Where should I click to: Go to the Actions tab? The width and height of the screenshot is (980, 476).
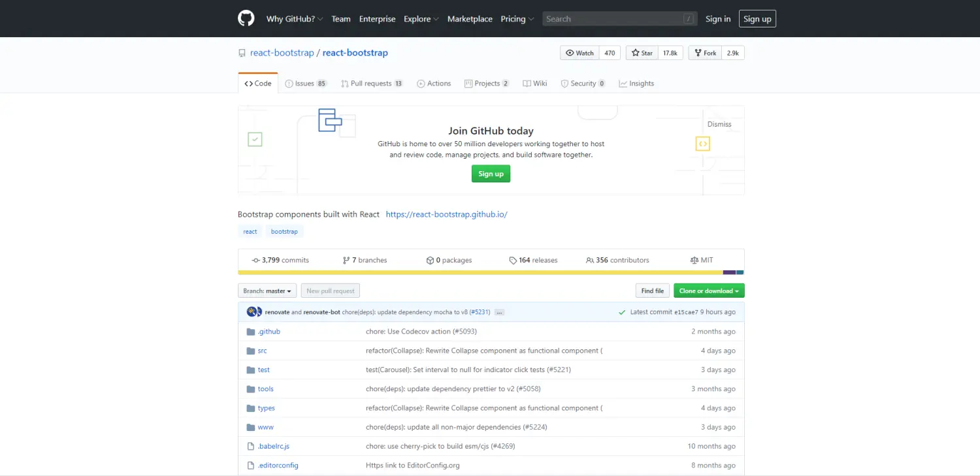pyautogui.click(x=434, y=84)
